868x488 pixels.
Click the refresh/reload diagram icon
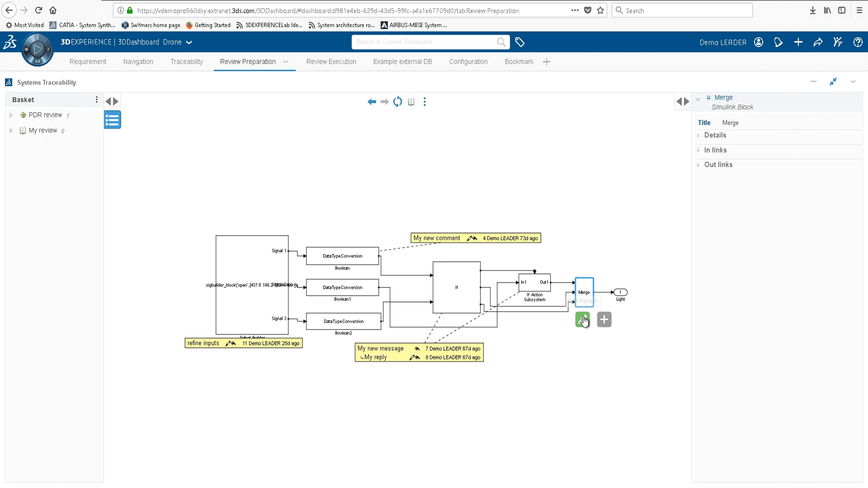point(398,102)
